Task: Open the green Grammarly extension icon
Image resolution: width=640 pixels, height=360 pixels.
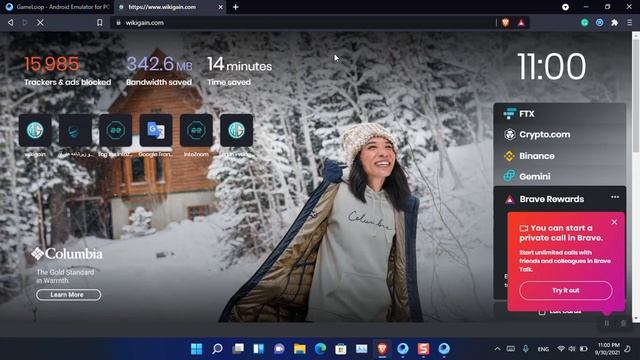Action: (584, 23)
